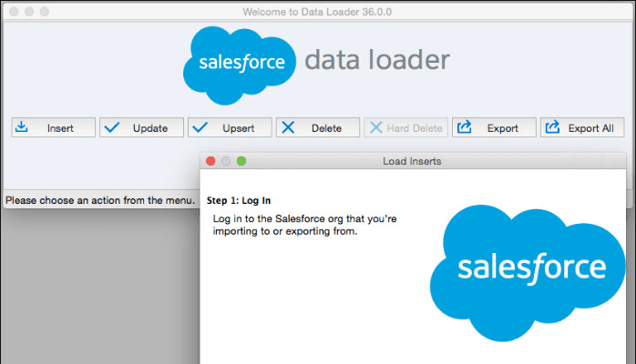Choose the Update action label
The height and width of the screenshot is (364, 636).
tap(150, 128)
